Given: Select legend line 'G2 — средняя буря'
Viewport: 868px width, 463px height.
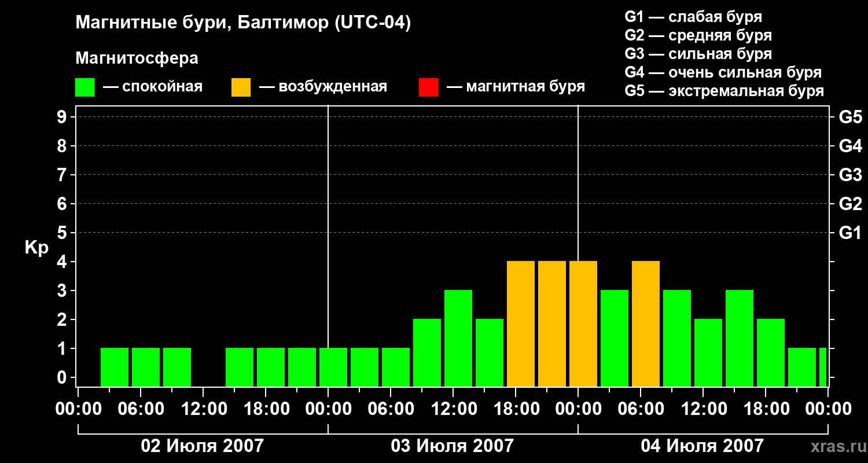Looking at the screenshot, I should click(698, 35).
